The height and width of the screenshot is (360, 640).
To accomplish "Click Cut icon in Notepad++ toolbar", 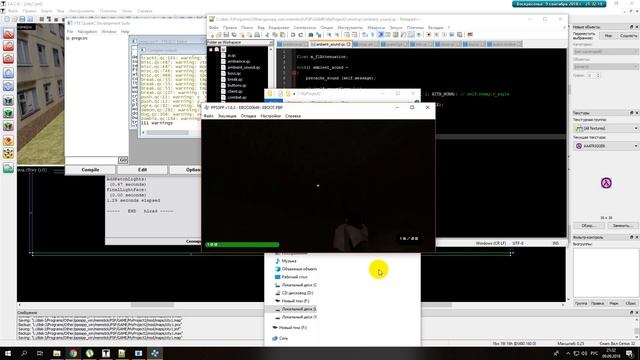I will click(x=267, y=35).
